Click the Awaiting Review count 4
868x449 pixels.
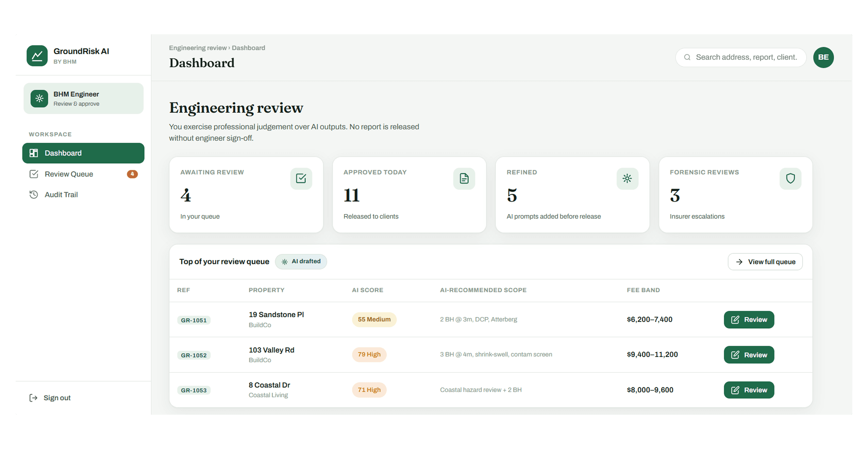point(186,195)
